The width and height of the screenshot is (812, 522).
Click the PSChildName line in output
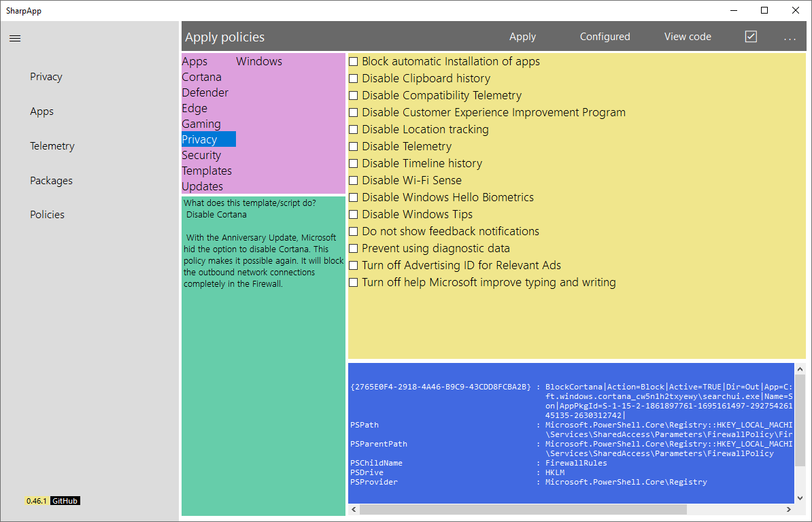(x=479, y=463)
